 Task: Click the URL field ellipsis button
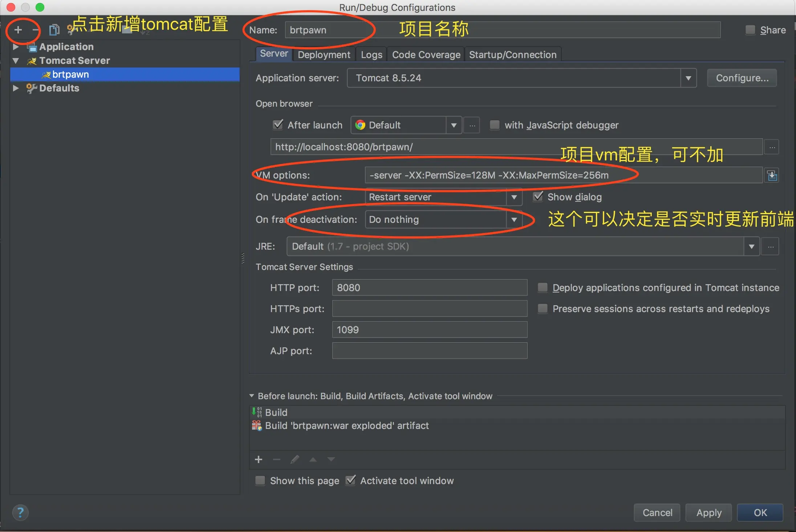tap(772, 147)
